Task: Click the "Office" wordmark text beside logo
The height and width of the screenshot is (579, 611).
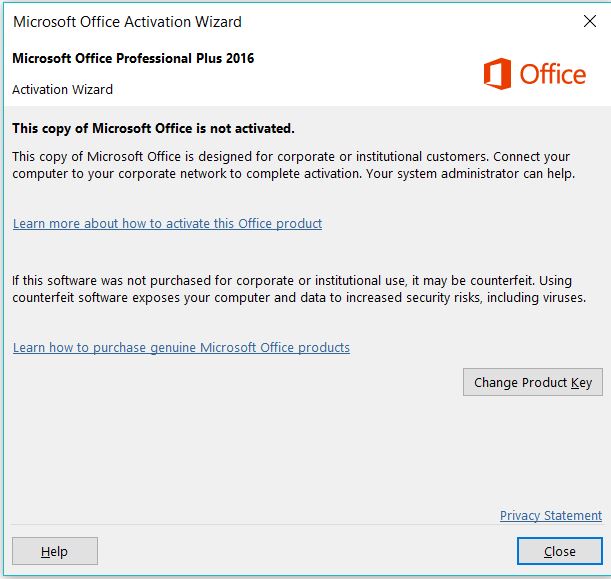Action: coord(552,74)
